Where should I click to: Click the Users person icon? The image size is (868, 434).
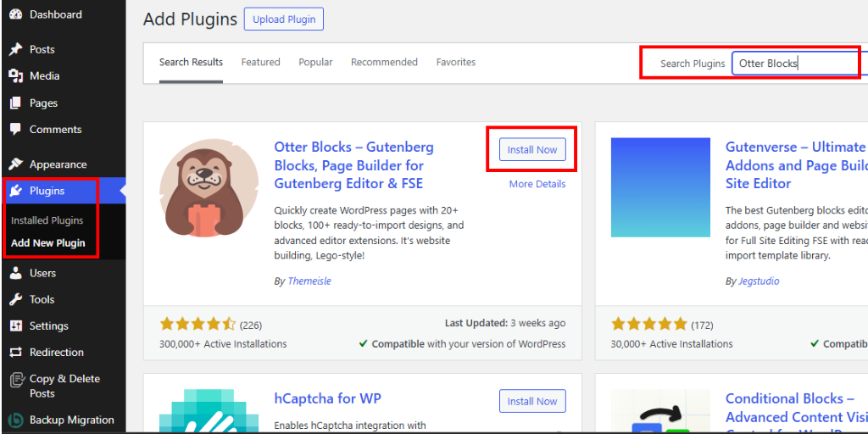point(15,273)
